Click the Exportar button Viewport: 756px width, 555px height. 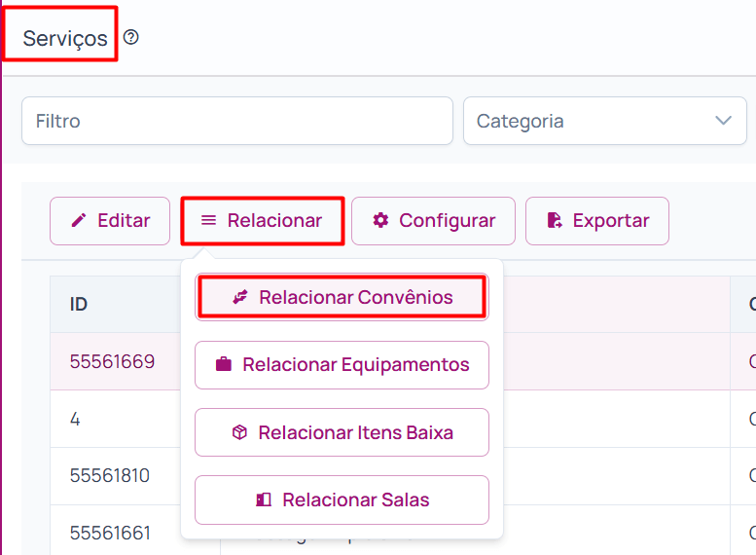(x=596, y=221)
